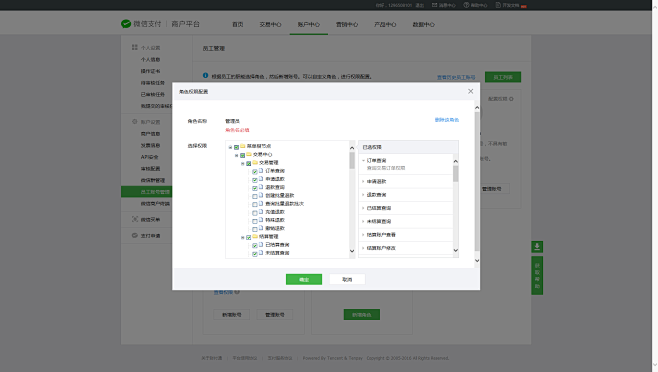Click the green 新增角色 button
Screen dimensions: 658x372
(x=362, y=314)
